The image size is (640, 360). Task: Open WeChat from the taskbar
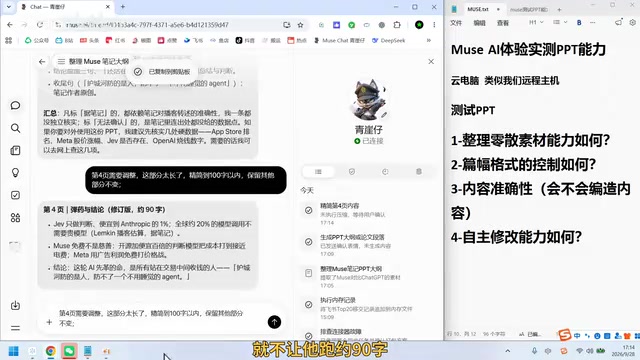[69, 351]
